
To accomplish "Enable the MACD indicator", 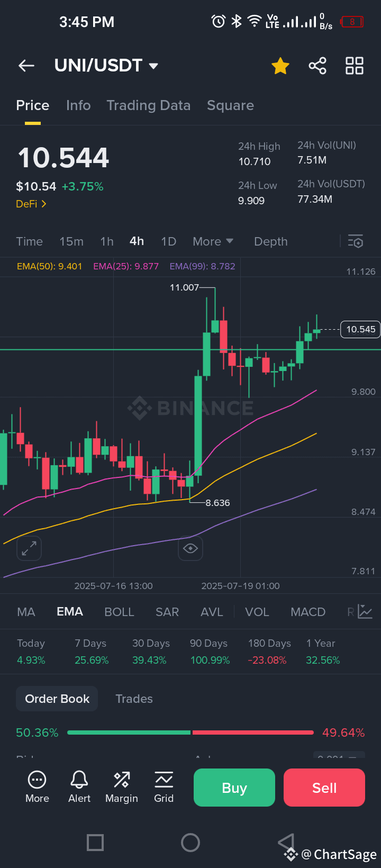I will pyautogui.click(x=308, y=612).
